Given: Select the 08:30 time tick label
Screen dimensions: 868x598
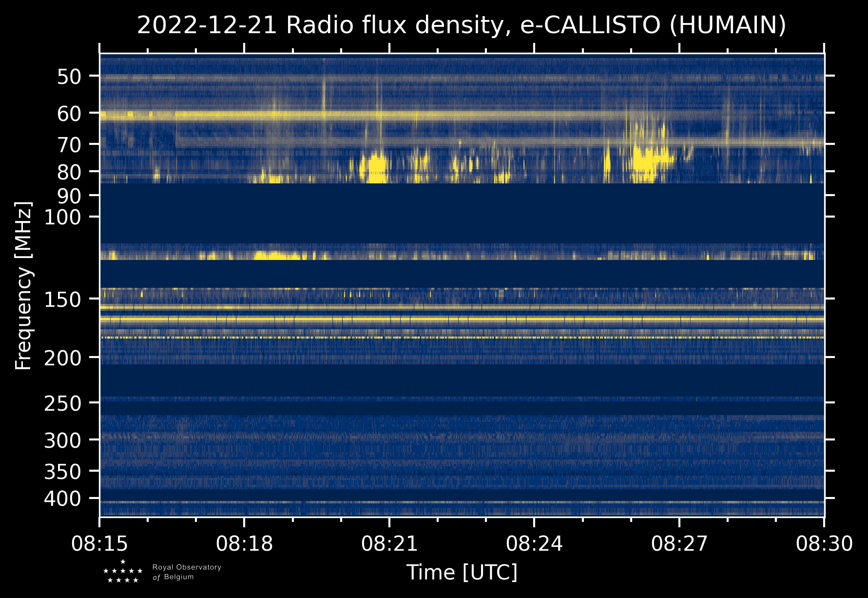Looking at the screenshot, I should coord(824,543).
